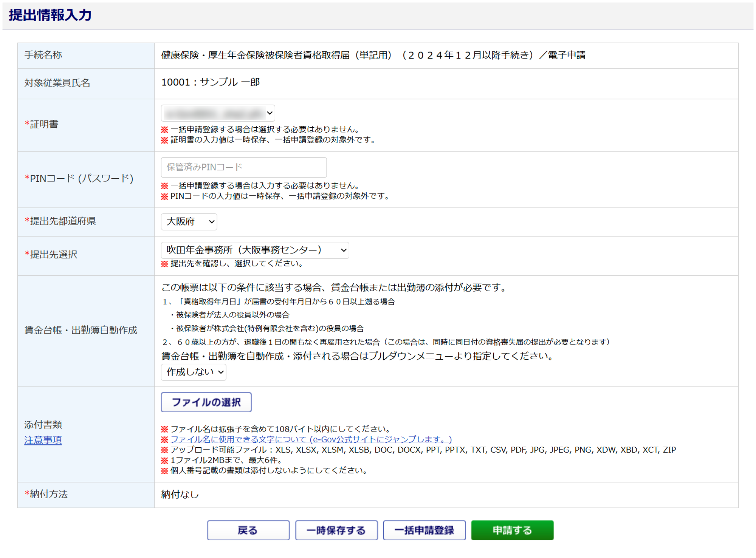
Task: Click the 保管済みPINコード input field
Action: tap(243, 167)
